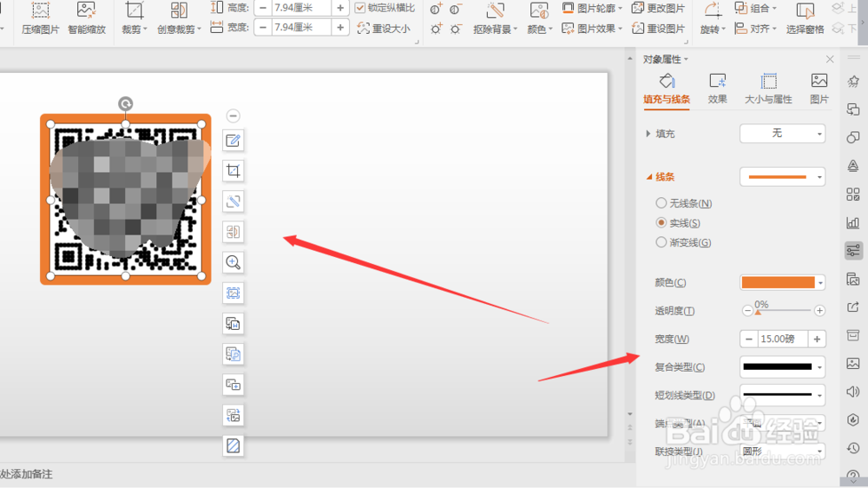Open the 图片轮廓 picture outline dropdown
The width and height of the screenshot is (868, 488).
(592, 8)
